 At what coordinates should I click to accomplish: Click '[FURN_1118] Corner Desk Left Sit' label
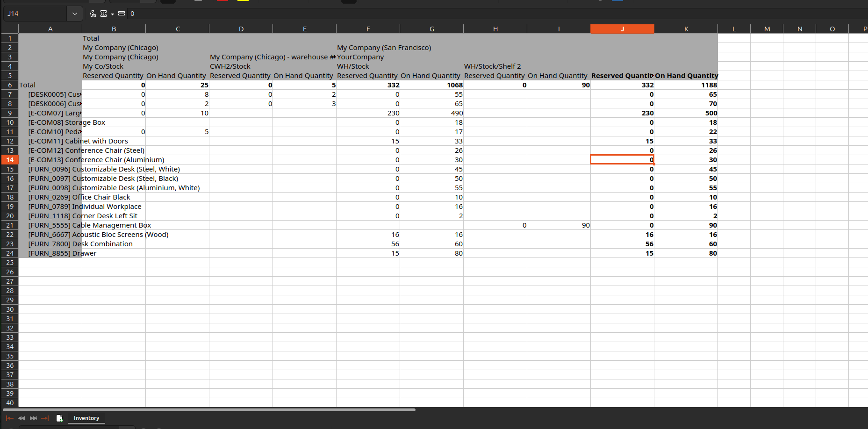click(x=83, y=216)
